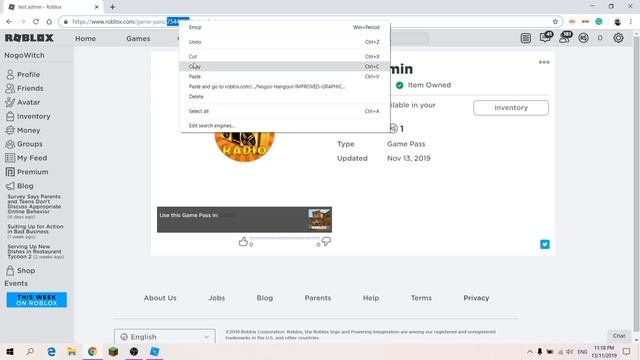Open the Chat panel button
The width and height of the screenshot is (640, 360).
tap(619, 336)
